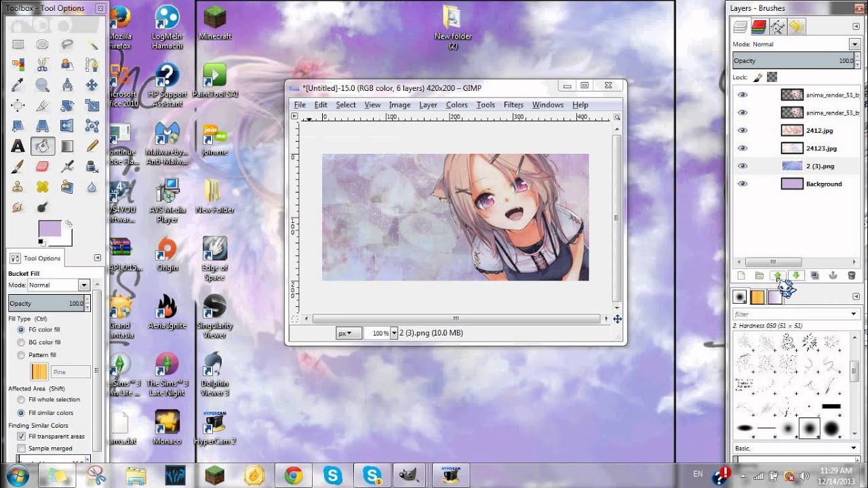
Task: Select the Pencil tool
Action: [x=92, y=146]
